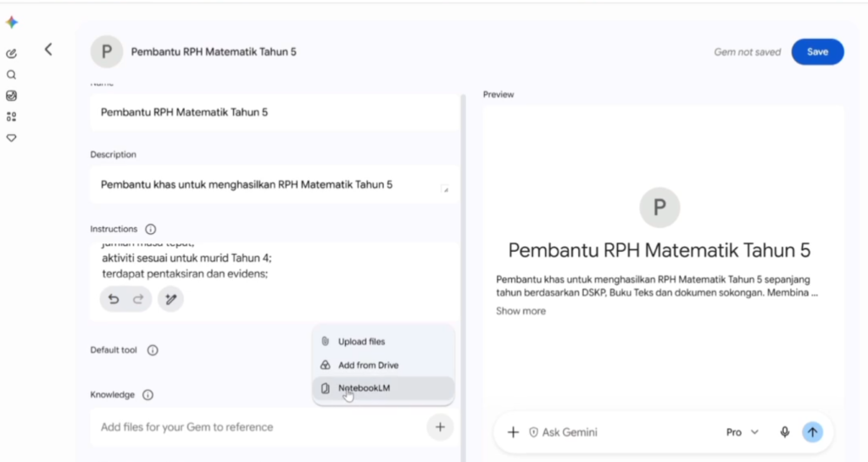Screen dimensions: 868x462
Task: Click the preview description paragraph
Action: [x=657, y=286]
